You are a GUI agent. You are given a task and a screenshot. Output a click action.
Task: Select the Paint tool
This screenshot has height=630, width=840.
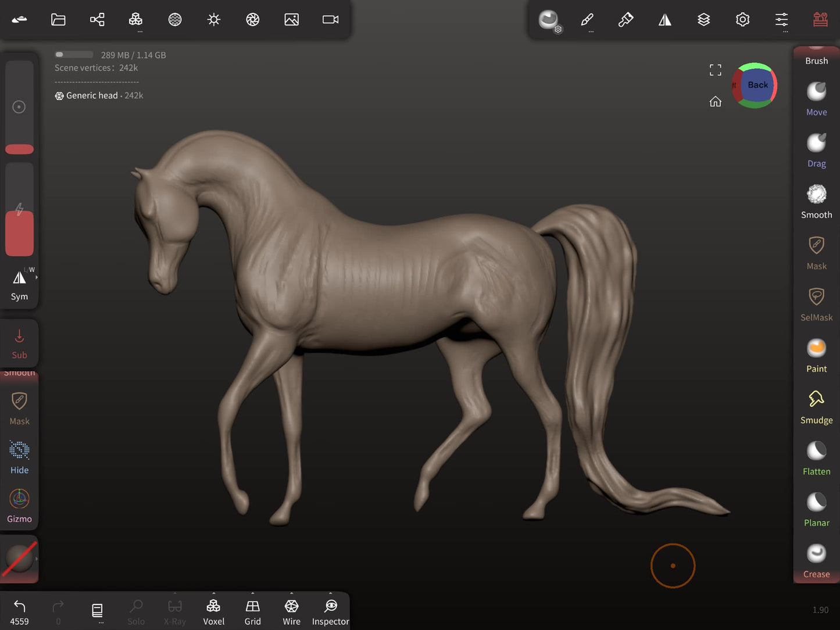[816, 355]
